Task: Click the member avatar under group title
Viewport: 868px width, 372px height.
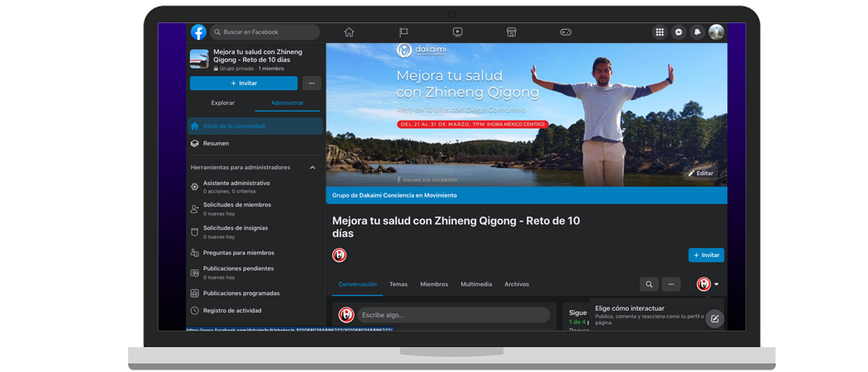Action: [339, 255]
